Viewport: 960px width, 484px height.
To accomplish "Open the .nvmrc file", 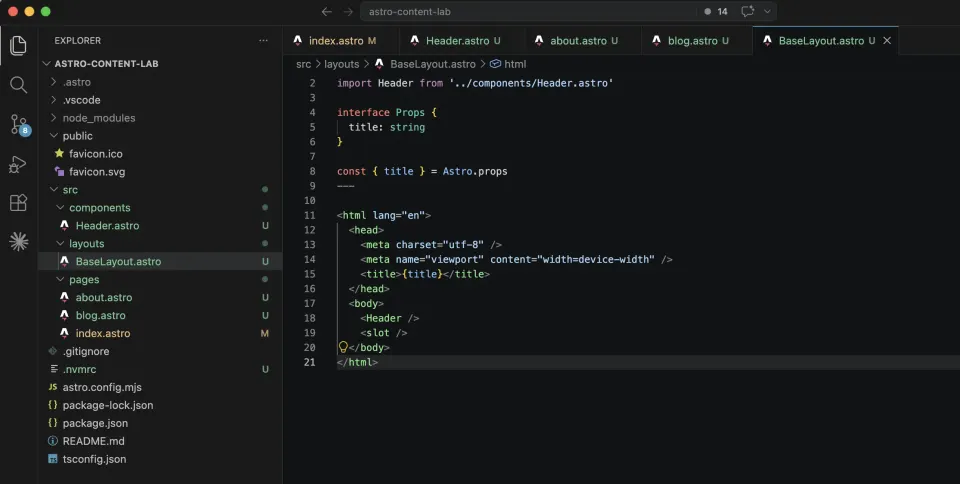I will [x=160, y=369].
